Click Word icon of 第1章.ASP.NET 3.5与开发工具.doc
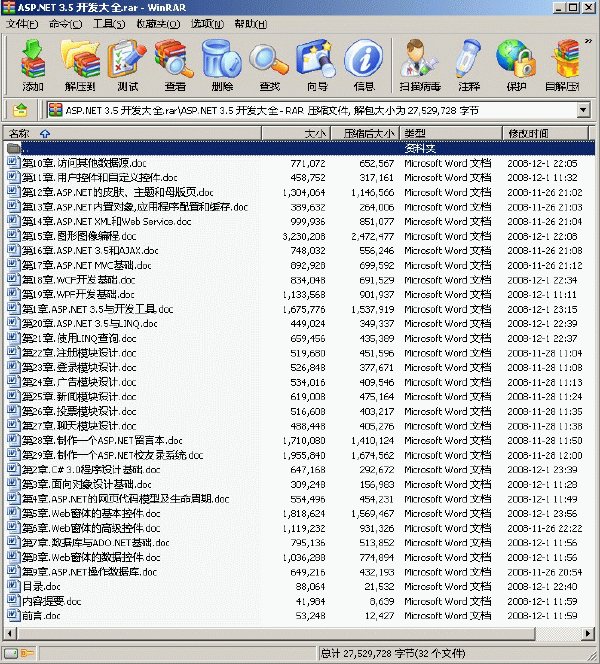Image resolution: width=600 pixels, height=664 pixels. [14, 308]
